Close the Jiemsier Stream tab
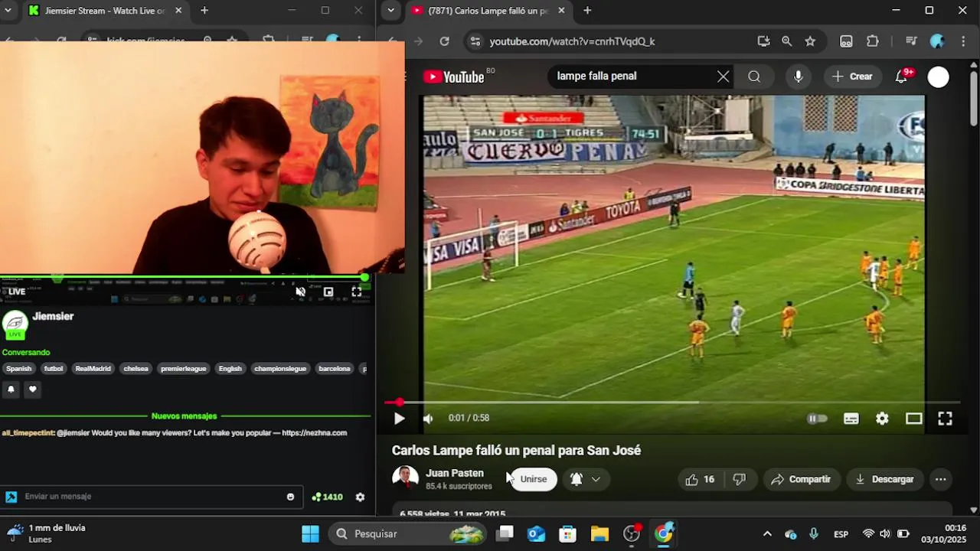 click(x=178, y=11)
